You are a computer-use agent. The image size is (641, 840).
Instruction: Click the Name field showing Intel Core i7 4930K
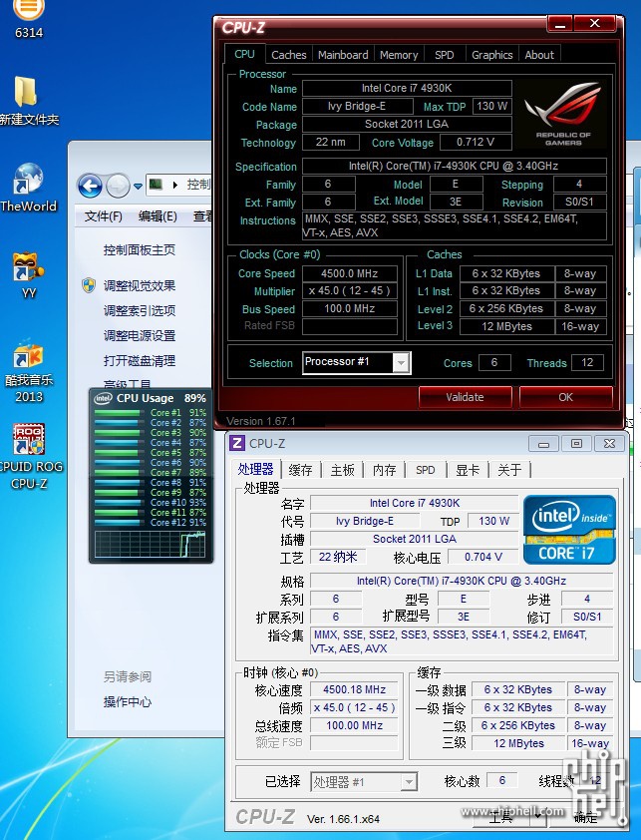click(407, 88)
